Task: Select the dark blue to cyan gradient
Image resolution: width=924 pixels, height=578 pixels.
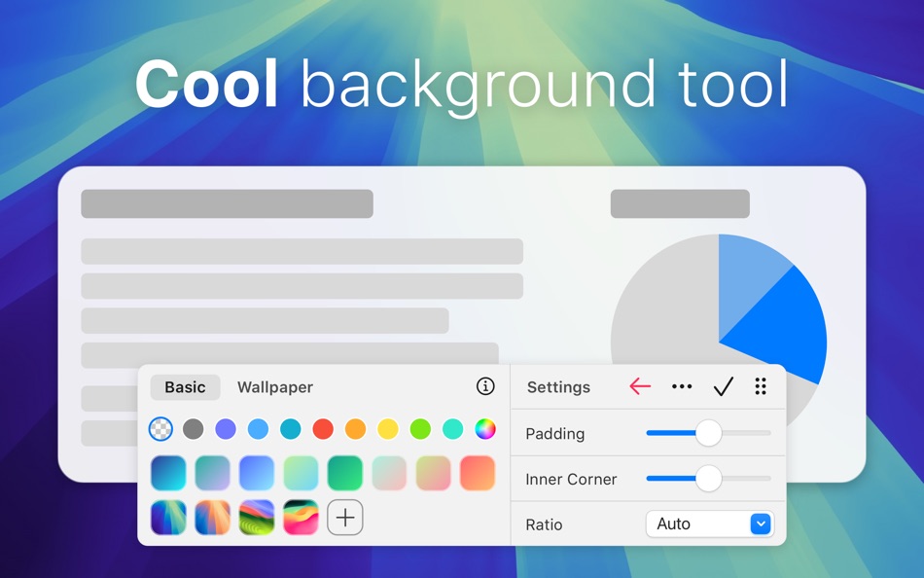Action: pos(168,473)
